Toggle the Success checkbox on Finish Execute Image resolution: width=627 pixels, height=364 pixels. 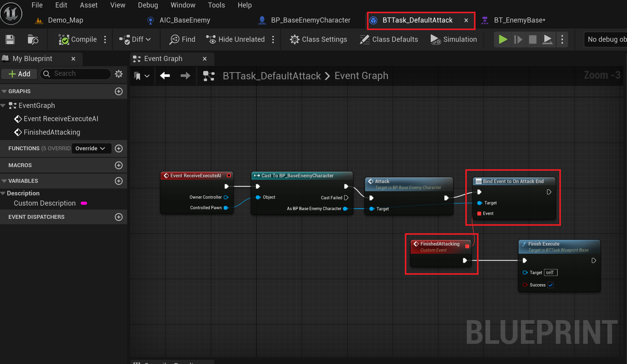point(550,285)
